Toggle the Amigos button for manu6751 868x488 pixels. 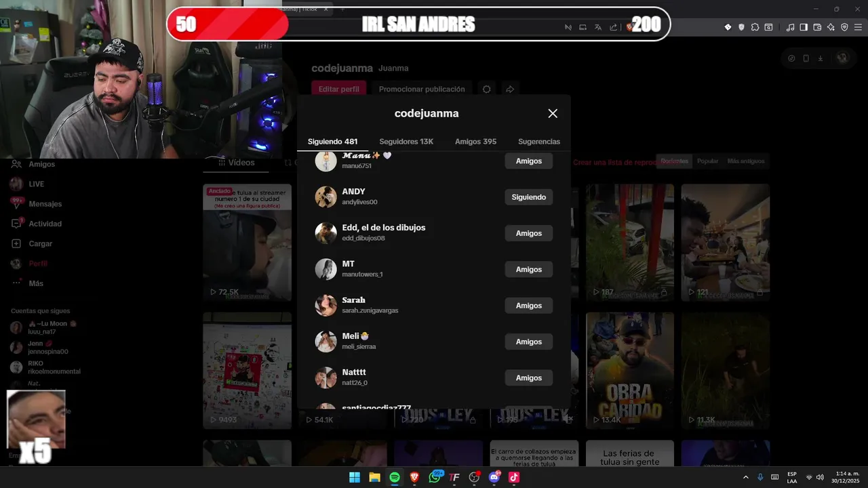coord(528,161)
